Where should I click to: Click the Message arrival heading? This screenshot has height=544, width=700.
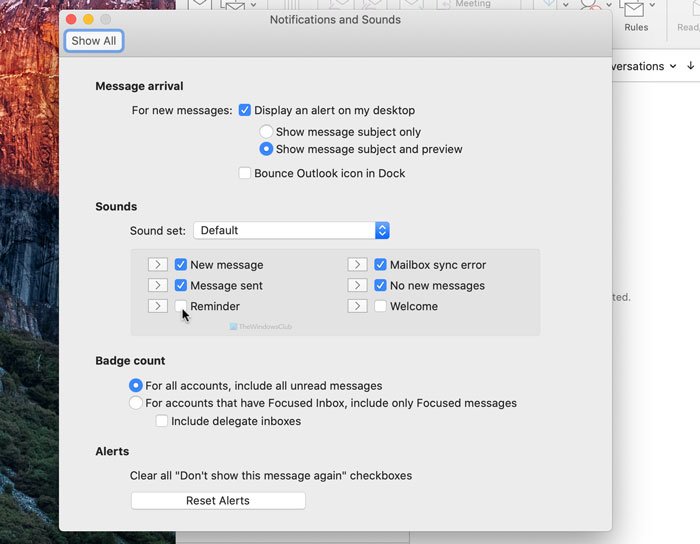139,86
